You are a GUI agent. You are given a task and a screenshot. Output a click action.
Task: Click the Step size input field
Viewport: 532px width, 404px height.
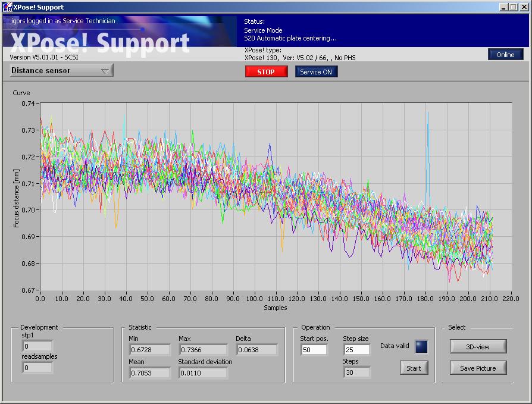[x=356, y=350]
